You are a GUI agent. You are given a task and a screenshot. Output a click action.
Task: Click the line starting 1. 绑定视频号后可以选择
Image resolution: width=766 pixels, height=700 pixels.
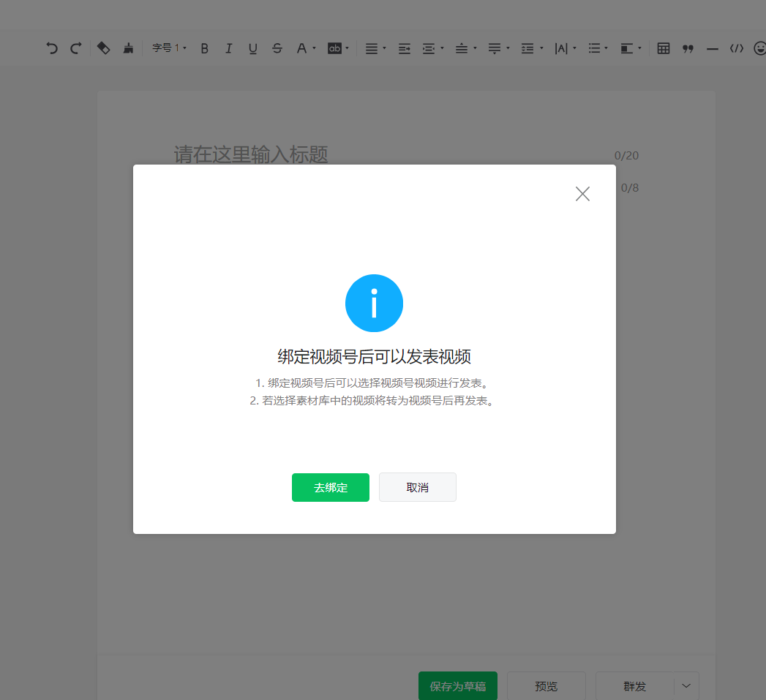[x=372, y=383]
